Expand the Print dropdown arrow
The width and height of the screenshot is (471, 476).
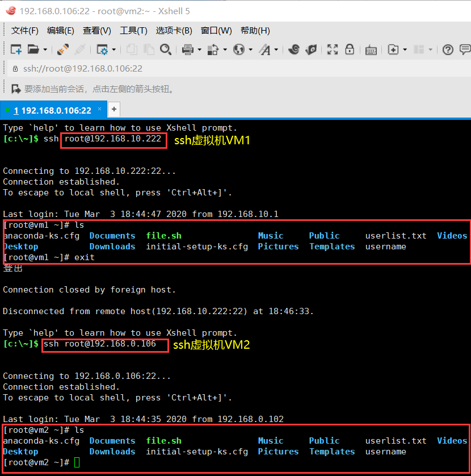(x=200, y=49)
